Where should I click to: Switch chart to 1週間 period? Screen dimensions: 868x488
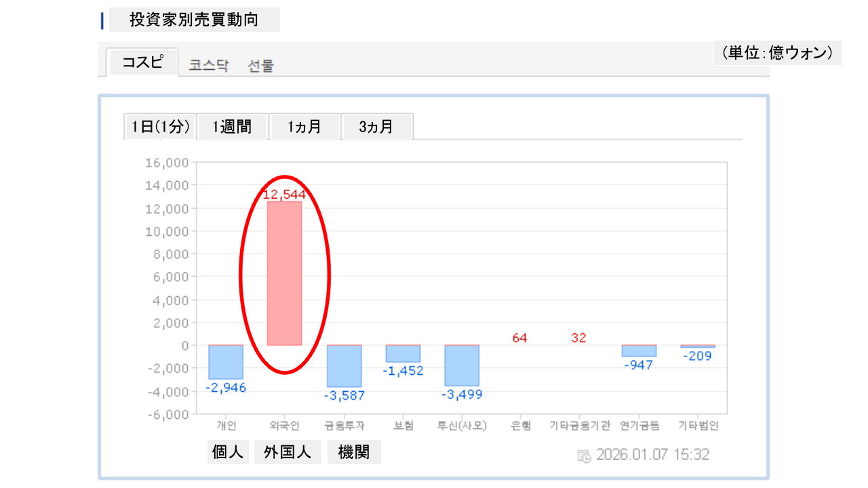coord(232,127)
